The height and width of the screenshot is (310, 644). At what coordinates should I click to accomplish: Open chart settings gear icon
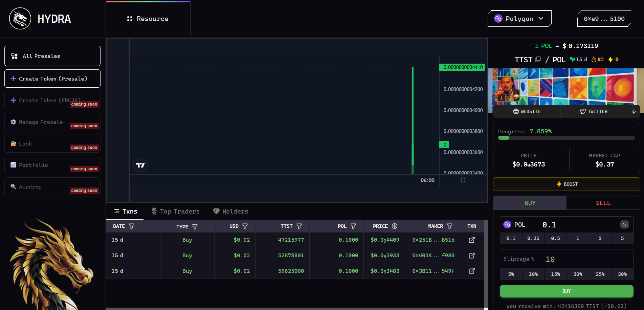(463, 180)
